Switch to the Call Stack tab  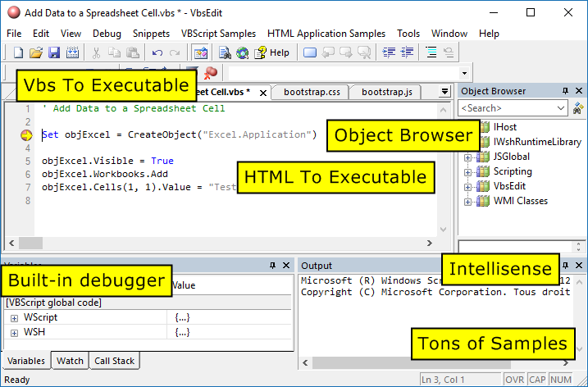pos(114,360)
